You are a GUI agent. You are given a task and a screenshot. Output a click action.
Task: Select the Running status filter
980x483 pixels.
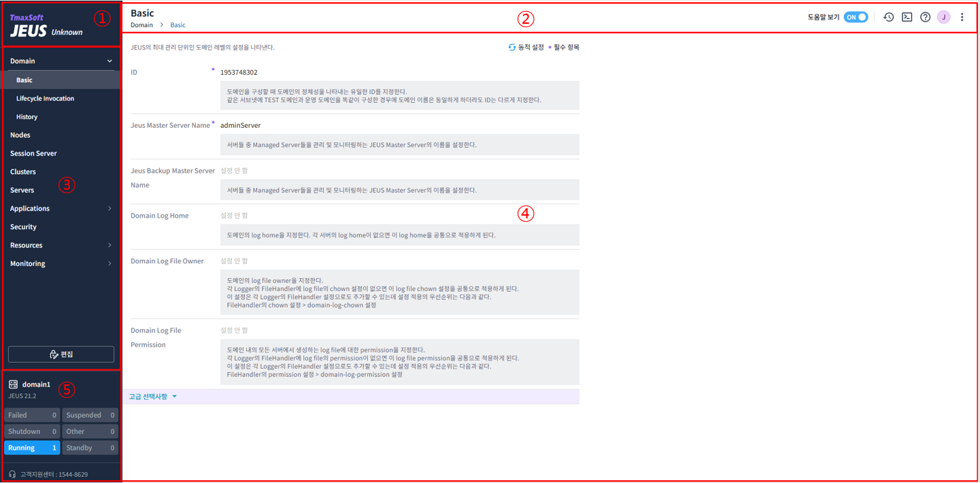point(32,448)
